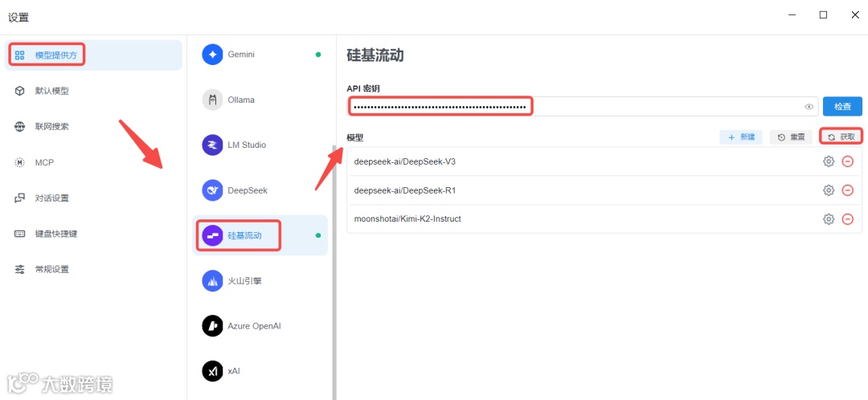Select the 火山引擎 provider logo
This screenshot has height=400, width=868.
212,280
